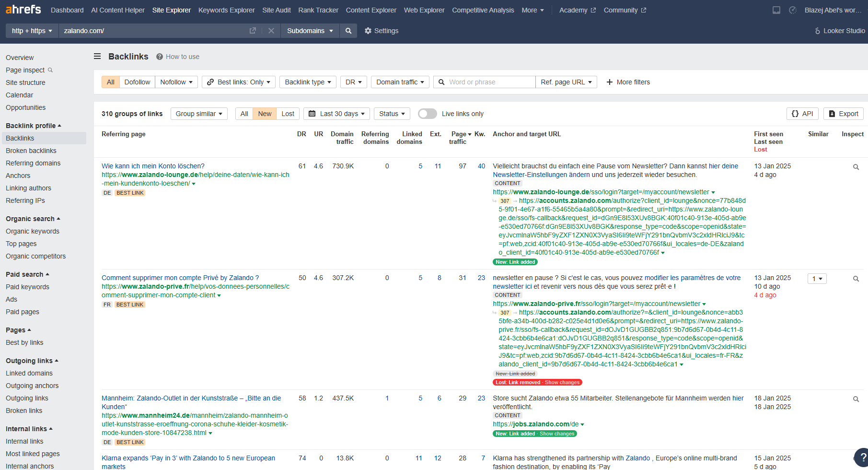Image resolution: width=868 pixels, height=470 pixels.
Task: Collapse Organic search section
Action: [x=33, y=219]
